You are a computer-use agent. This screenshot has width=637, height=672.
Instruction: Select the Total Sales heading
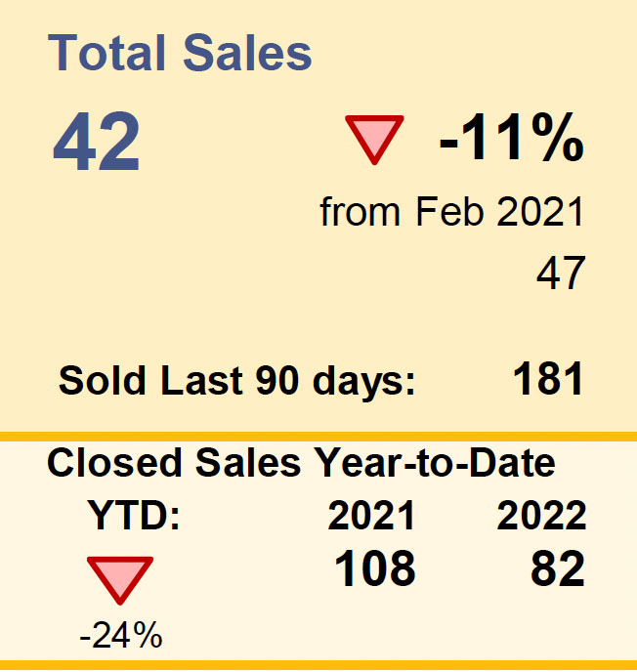180,53
